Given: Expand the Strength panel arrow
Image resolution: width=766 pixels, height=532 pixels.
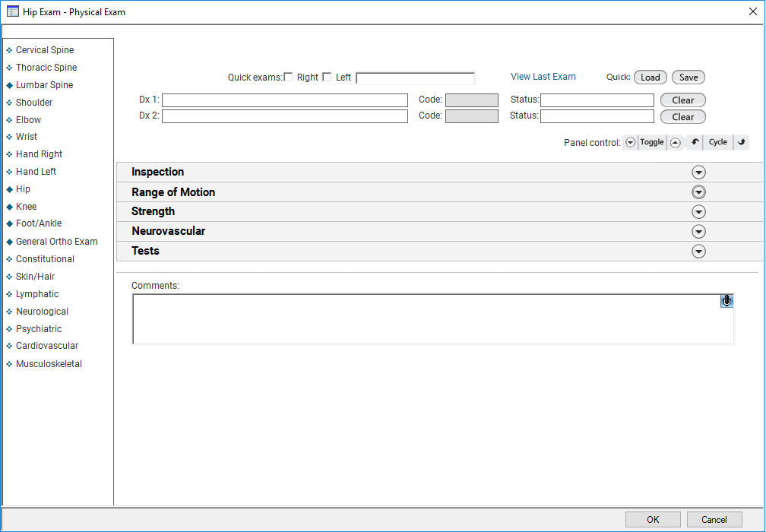Looking at the screenshot, I should [698, 211].
